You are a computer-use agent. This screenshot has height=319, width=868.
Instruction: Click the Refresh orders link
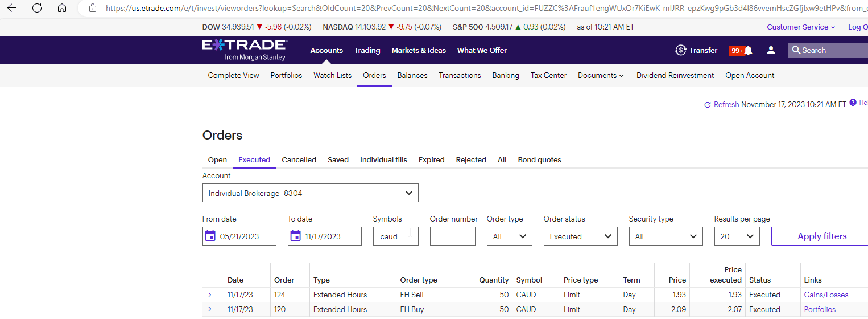click(x=721, y=104)
